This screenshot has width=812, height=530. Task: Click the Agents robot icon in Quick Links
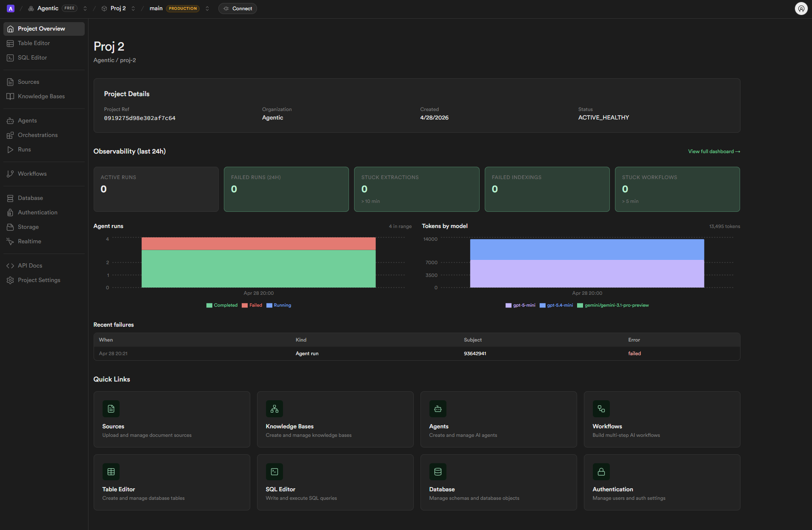pos(438,409)
